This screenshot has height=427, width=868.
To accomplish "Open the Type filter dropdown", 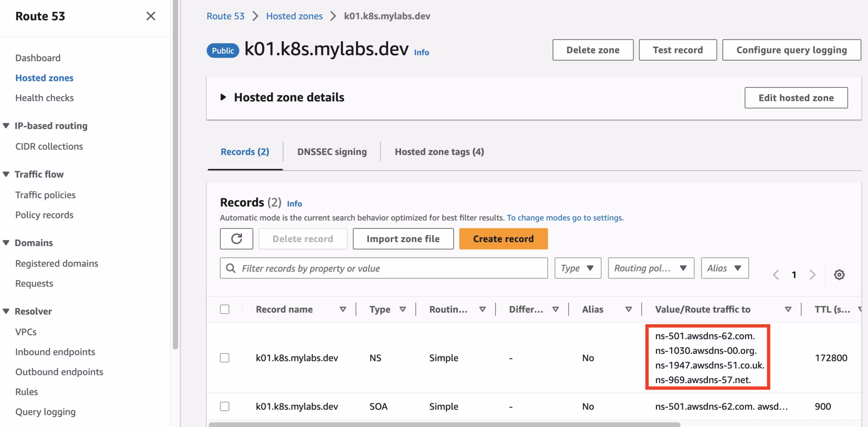I will 577,268.
